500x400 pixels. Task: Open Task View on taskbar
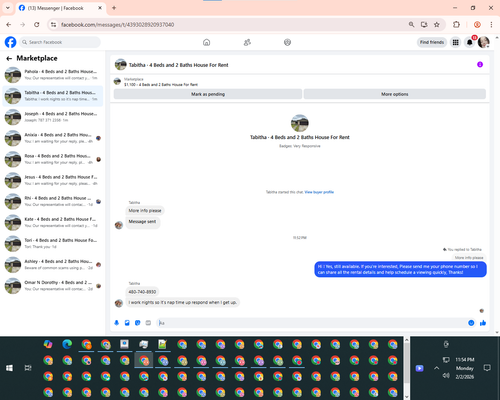[x=28, y=368]
